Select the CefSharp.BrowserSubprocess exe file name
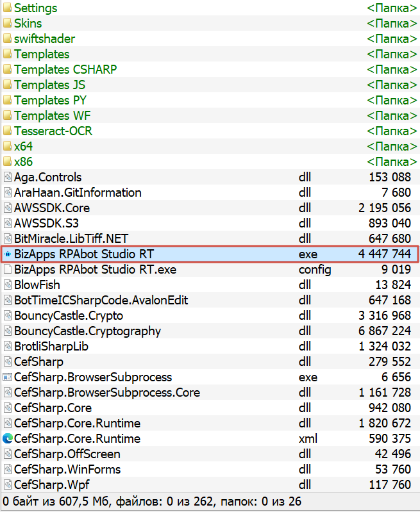This screenshot has width=420, height=512. 93,377
